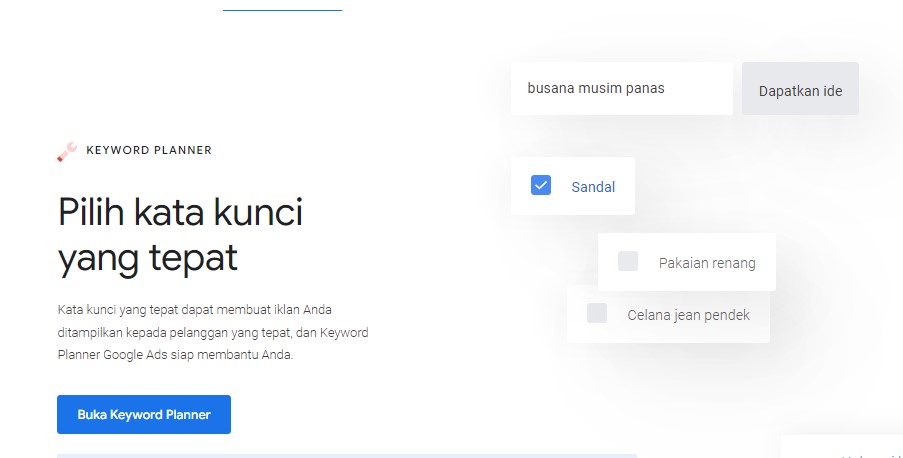Click the blue checkmark icon next to Sandal

(x=541, y=185)
